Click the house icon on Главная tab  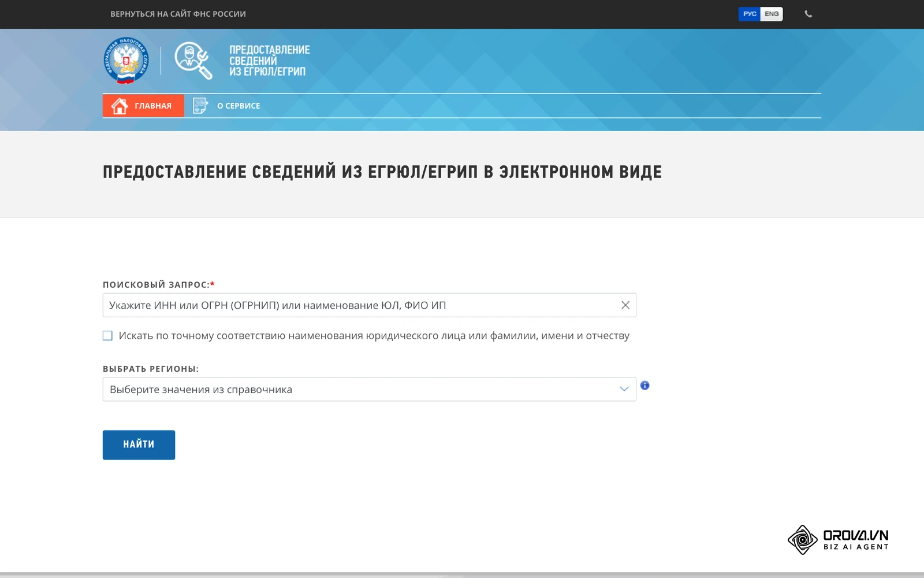point(120,106)
